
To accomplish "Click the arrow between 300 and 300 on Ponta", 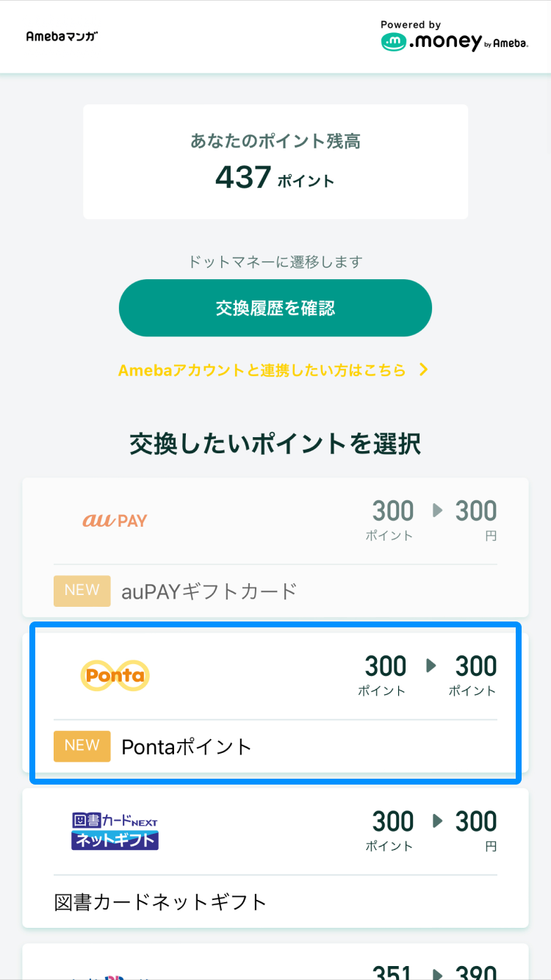I will (431, 666).
